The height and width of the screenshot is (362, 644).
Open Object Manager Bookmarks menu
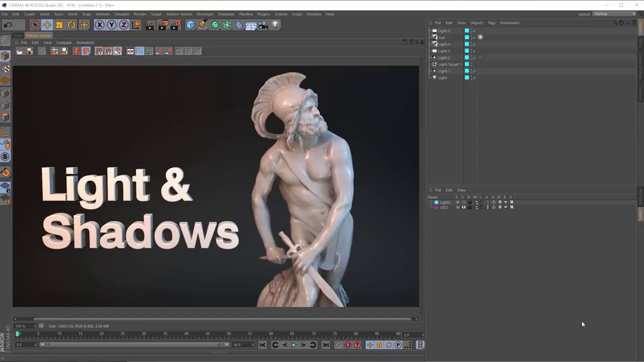click(x=510, y=23)
